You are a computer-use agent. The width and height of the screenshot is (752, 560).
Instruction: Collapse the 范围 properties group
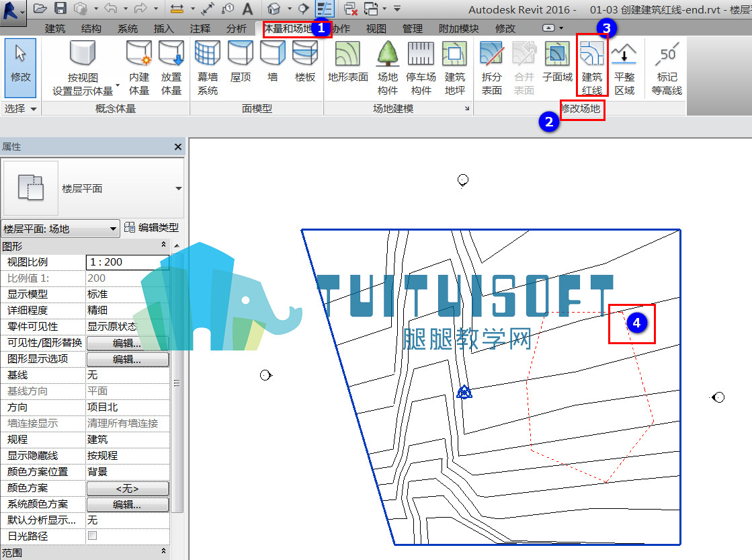click(x=163, y=551)
